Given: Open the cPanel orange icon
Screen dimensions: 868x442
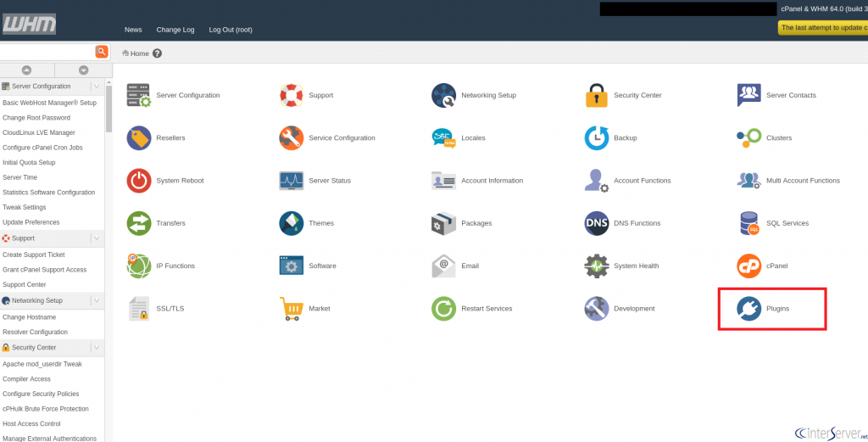Looking at the screenshot, I should [749, 266].
